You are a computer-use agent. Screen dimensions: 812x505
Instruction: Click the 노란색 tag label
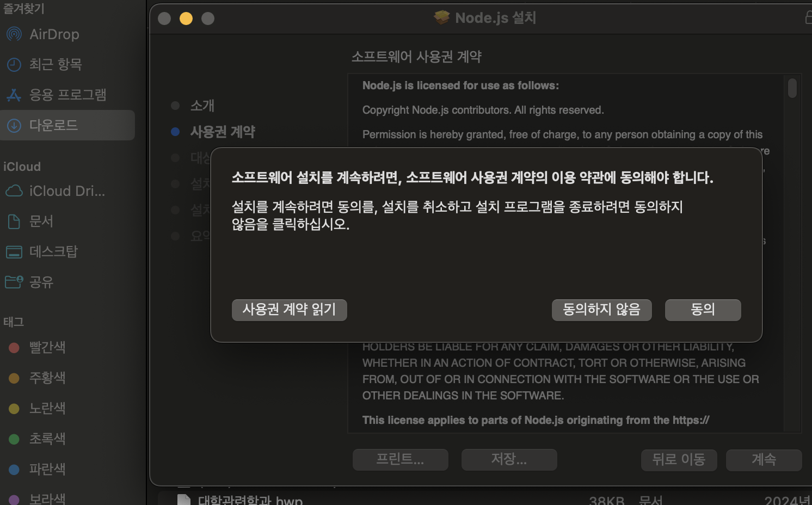coord(47,409)
